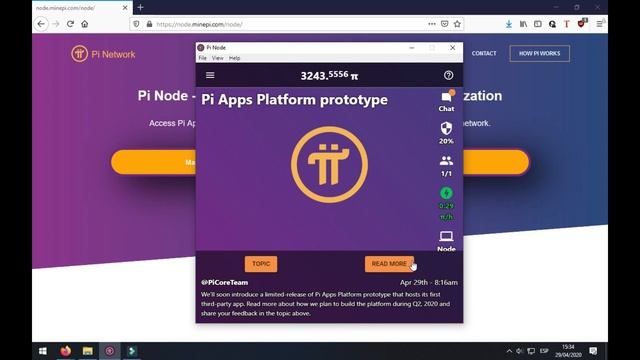Click the @PiCoreTeam author name

(224, 282)
